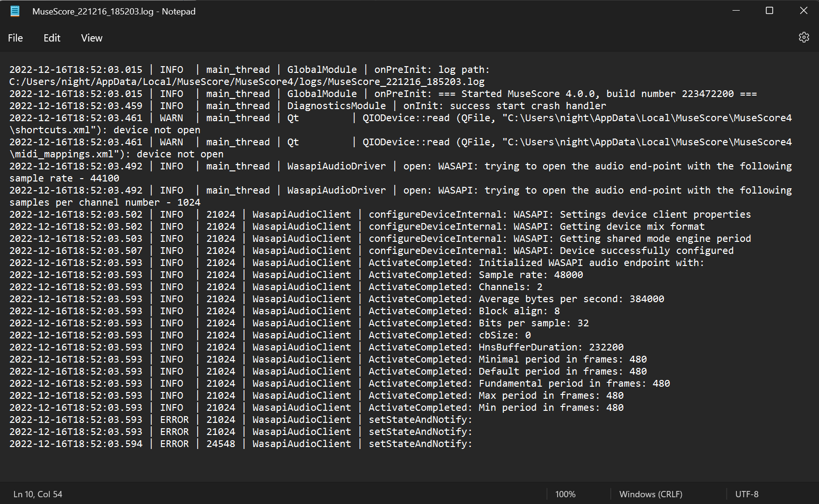Click the ERROR line with thread 24548

(x=290, y=443)
